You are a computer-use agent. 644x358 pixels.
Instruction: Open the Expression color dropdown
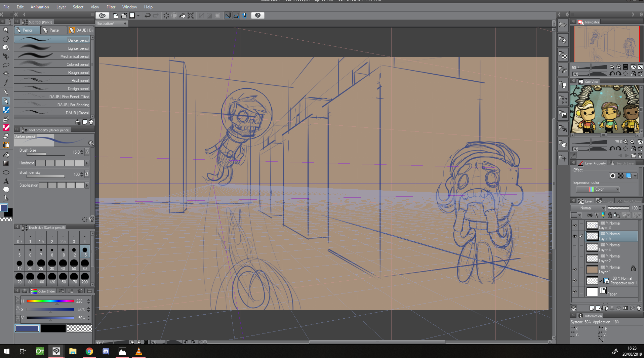point(598,189)
